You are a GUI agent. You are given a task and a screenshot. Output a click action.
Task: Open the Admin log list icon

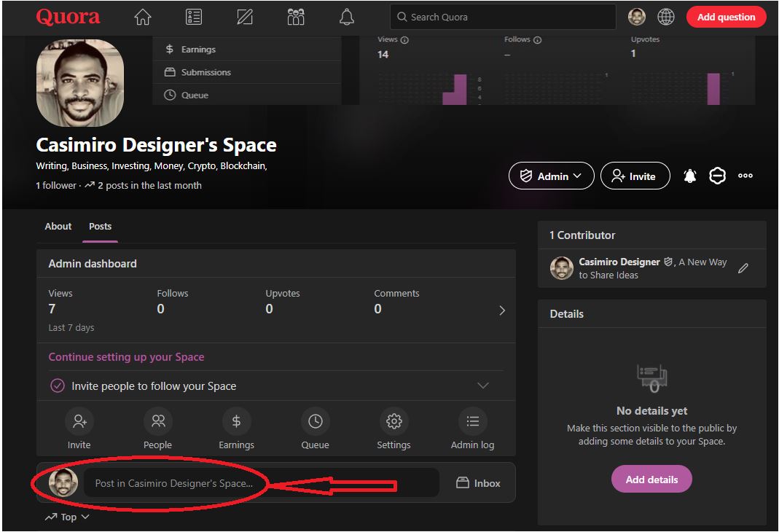[x=472, y=421]
